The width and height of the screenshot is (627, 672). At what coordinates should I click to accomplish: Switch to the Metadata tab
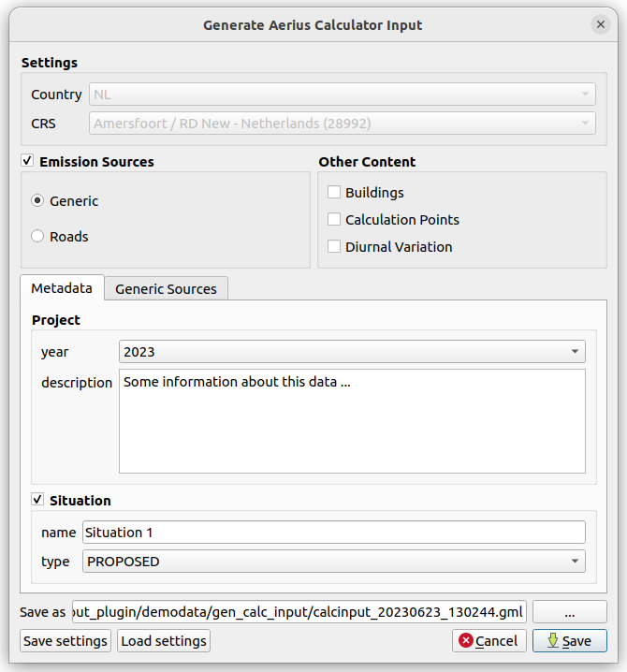[62, 288]
